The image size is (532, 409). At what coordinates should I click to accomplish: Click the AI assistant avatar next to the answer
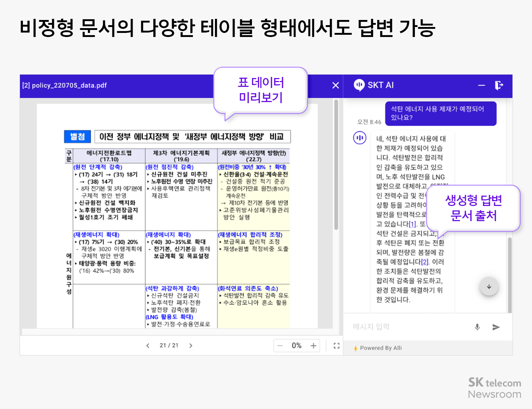click(x=359, y=138)
